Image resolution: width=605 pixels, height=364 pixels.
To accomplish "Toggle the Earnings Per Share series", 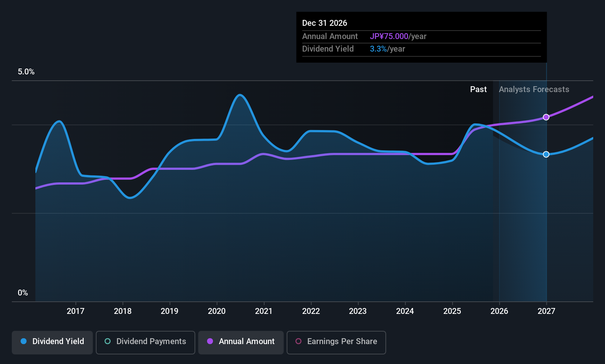I will pyautogui.click(x=336, y=342).
